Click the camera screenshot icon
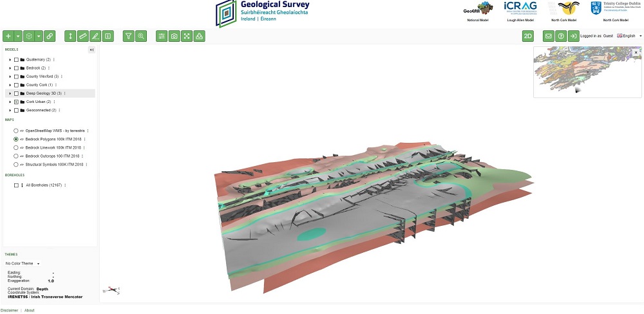This screenshot has width=644, height=314. [174, 36]
